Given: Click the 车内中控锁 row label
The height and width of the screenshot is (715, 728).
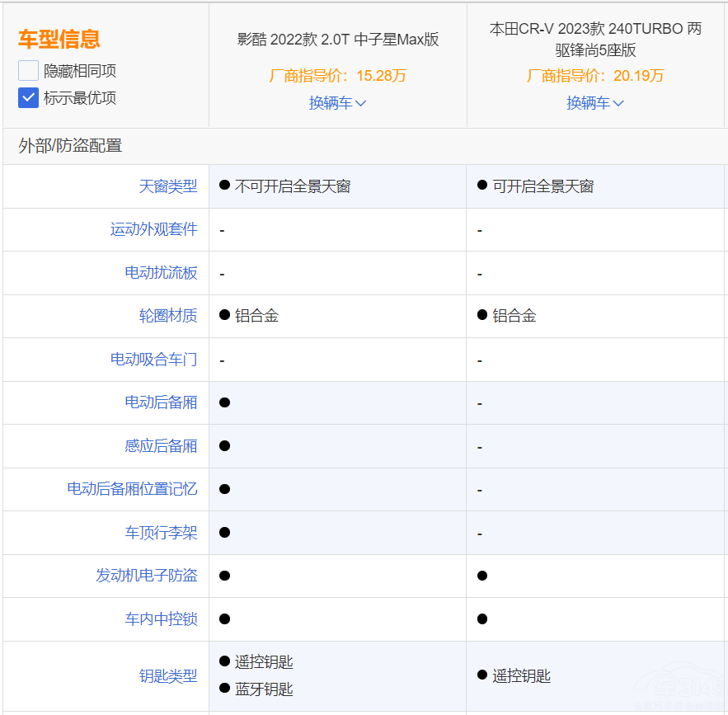Looking at the screenshot, I should click(161, 619).
